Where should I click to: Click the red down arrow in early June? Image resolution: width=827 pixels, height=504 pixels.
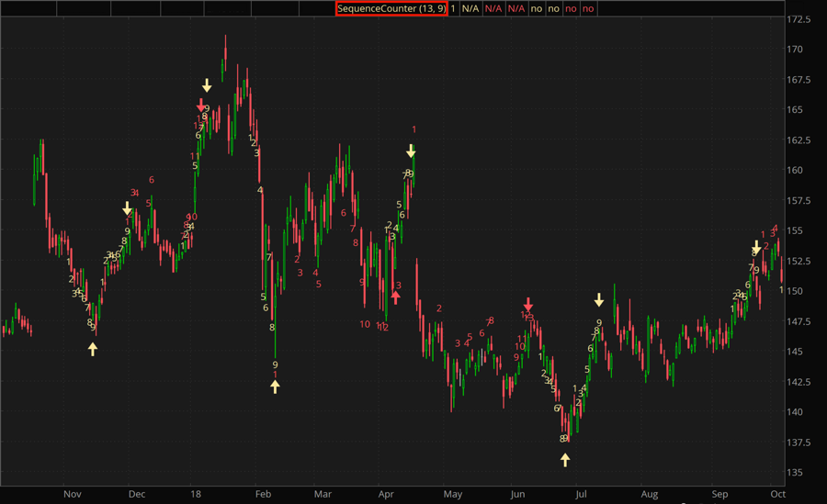[x=528, y=304]
